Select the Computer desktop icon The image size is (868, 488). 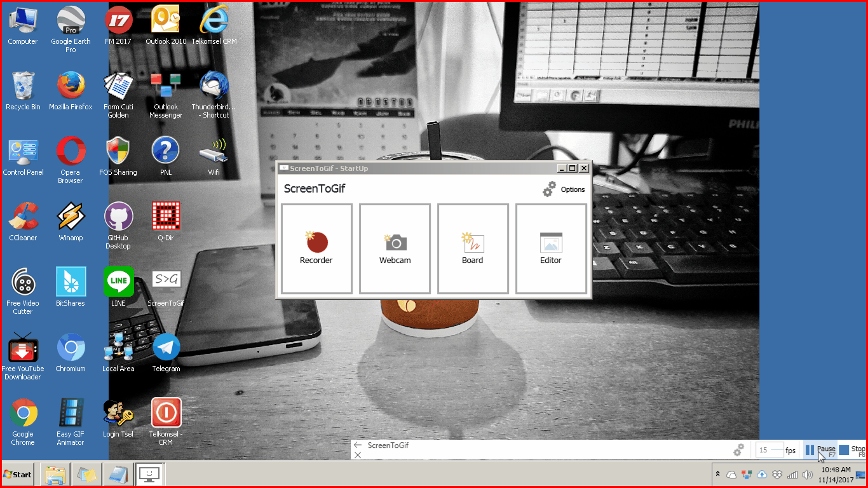click(23, 26)
